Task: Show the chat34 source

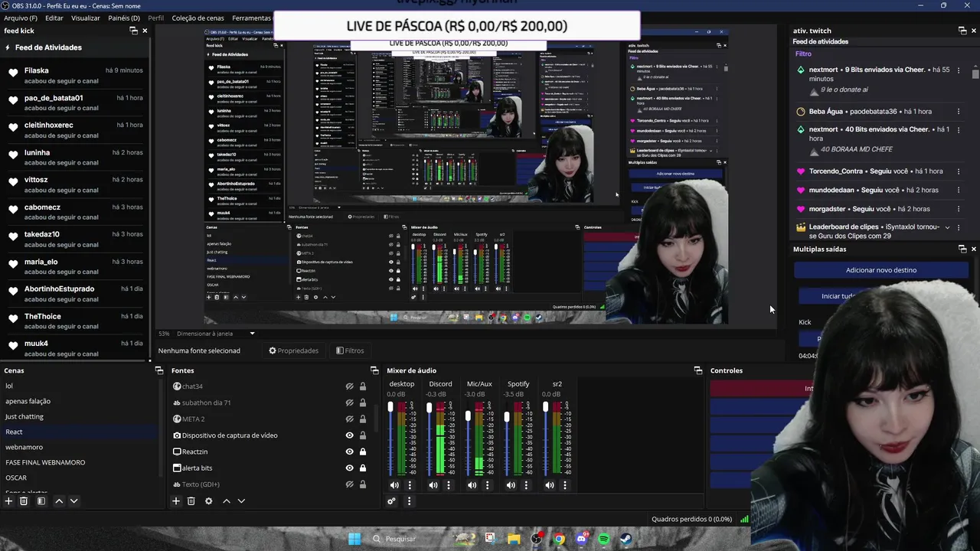Action: pyautogui.click(x=349, y=387)
